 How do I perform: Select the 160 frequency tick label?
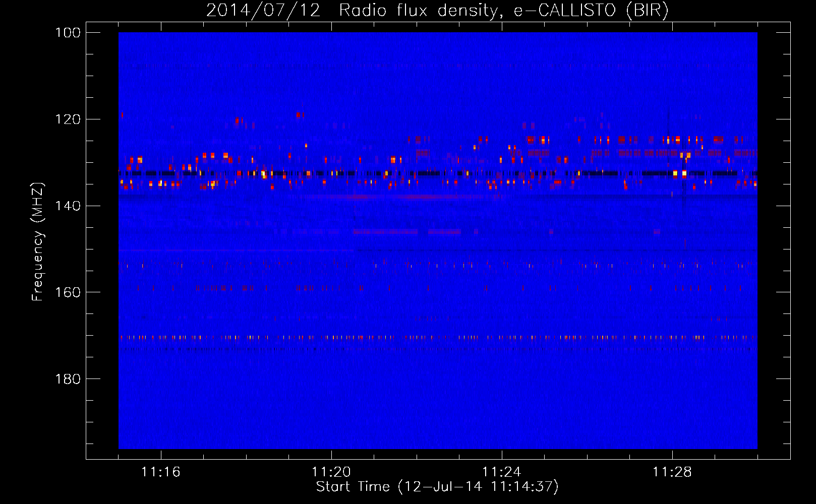pyautogui.click(x=67, y=292)
